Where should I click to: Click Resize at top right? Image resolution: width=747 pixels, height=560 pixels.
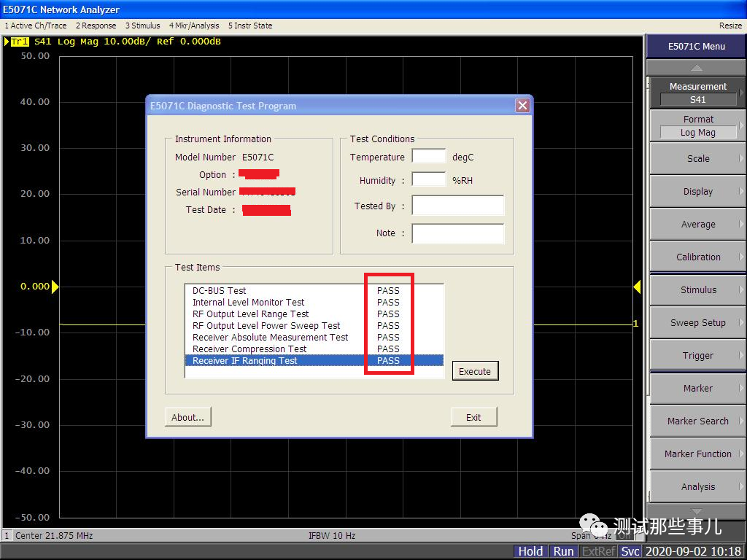pos(730,26)
